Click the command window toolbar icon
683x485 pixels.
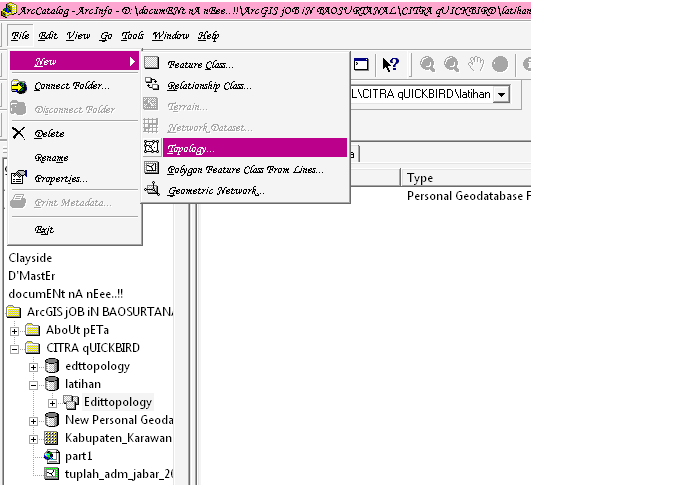[x=361, y=64]
